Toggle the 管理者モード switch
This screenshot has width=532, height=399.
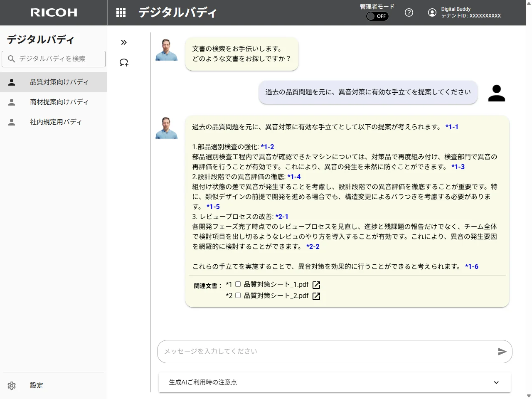(377, 16)
